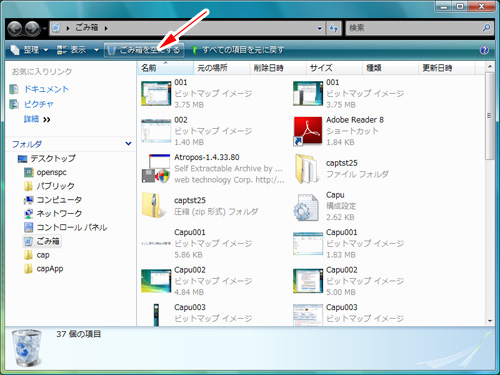Click the scroll up arrow of file list
The image size is (500, 375).
click(490, 67)
